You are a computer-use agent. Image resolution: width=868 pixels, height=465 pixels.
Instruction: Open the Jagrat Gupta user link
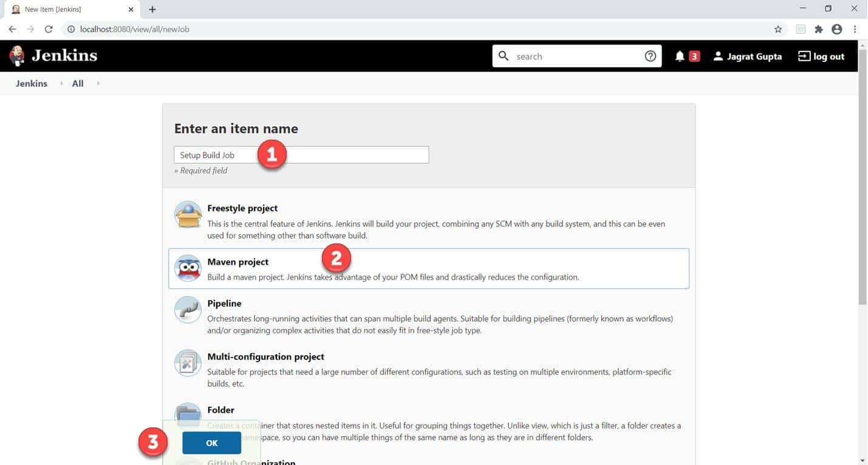click(754, 56)
